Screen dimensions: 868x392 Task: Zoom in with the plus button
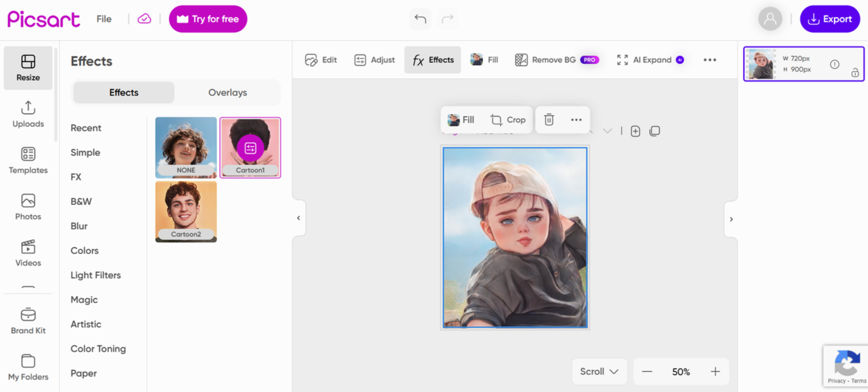(x=715, y=371)
